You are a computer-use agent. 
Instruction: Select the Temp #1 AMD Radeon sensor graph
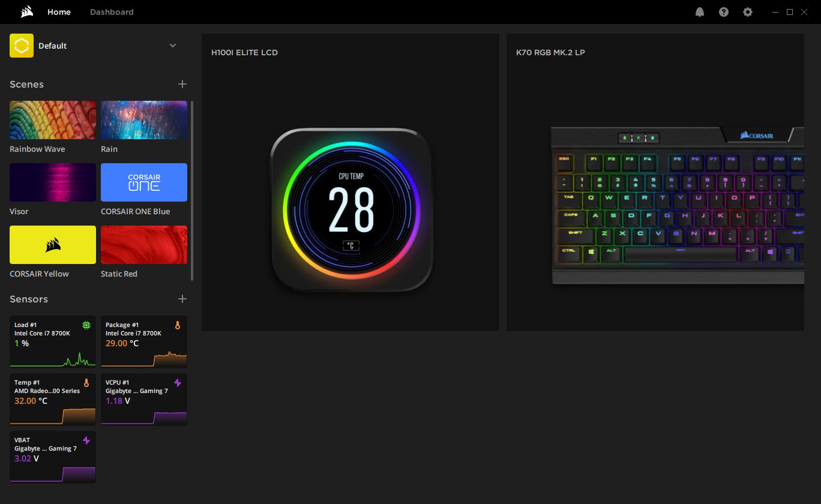pos(53,416)
